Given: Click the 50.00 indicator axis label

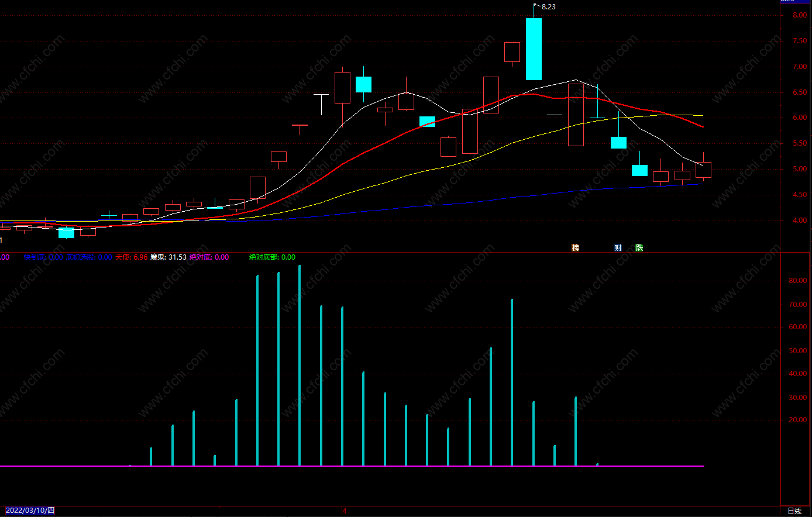Looking at the screenshot, I should pyautogui.click(x=798, y=351).
